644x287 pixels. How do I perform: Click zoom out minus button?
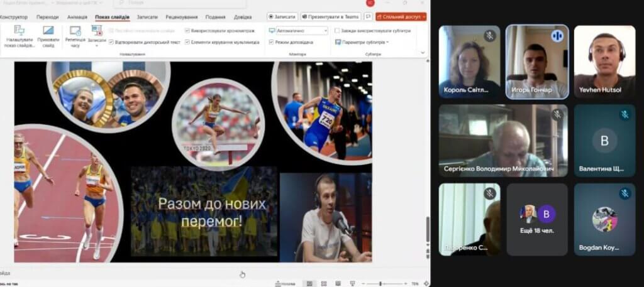[x=363, y=283]
